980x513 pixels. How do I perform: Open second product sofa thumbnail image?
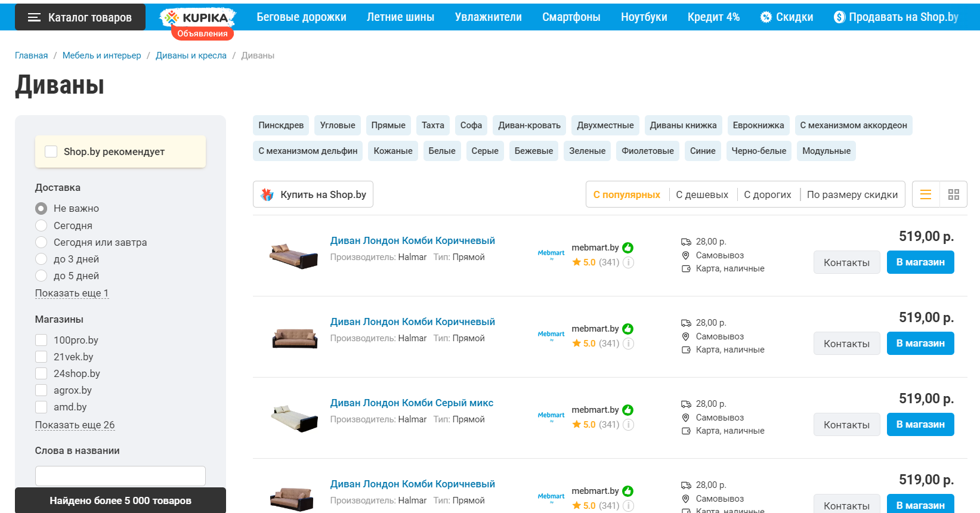tap(295, 338)
